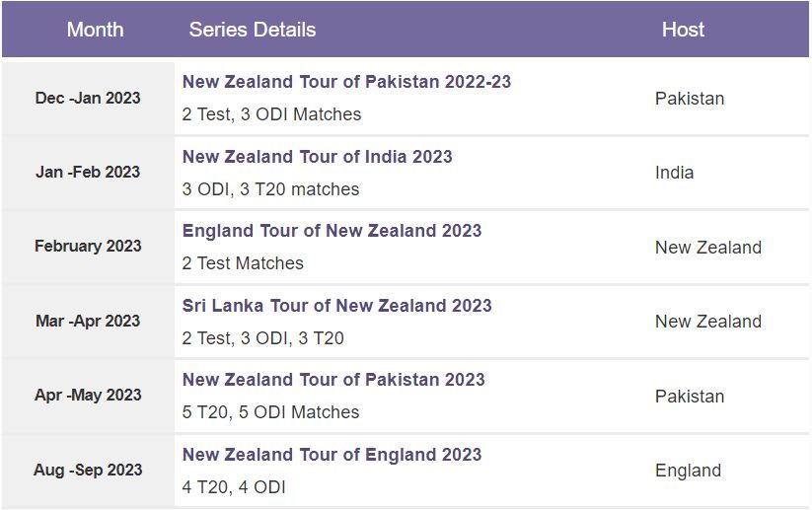Screen dimensions: 812x510
Task: Click the '4 T20, 4 ODI' text
Action: tap(234, 487)
